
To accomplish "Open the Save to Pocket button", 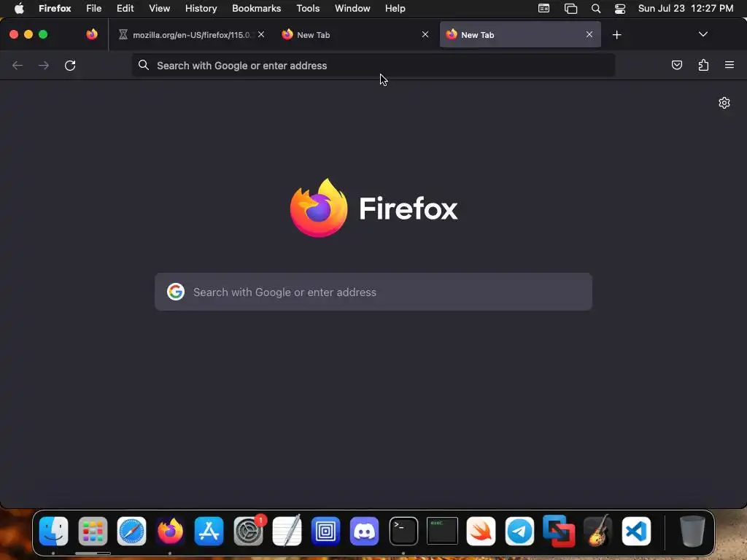I will [x=676, y=65].
